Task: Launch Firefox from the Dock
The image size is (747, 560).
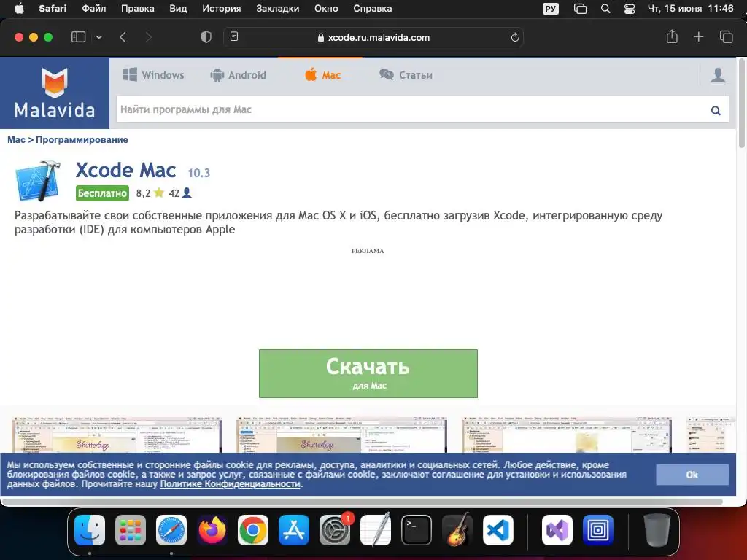Action: pyautogui.click(x=212, y=529)
